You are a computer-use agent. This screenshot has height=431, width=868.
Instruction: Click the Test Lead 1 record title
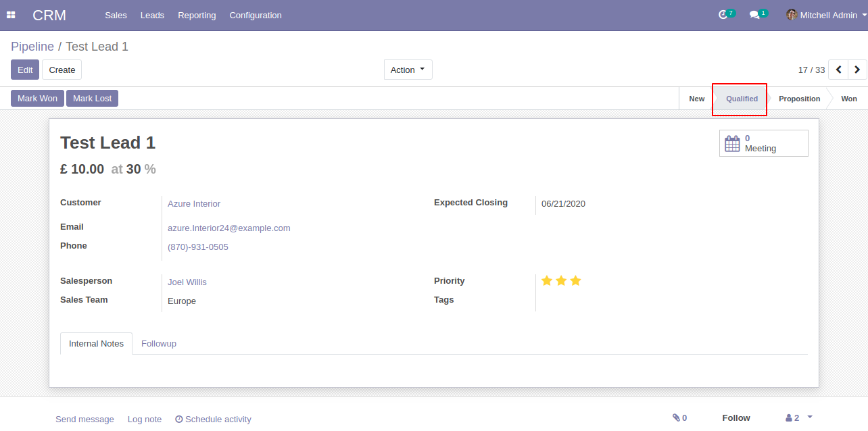click(x=107, y=143)
